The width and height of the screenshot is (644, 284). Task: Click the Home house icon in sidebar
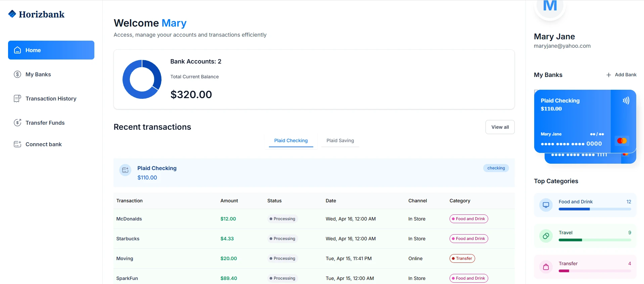click(17, 50)
